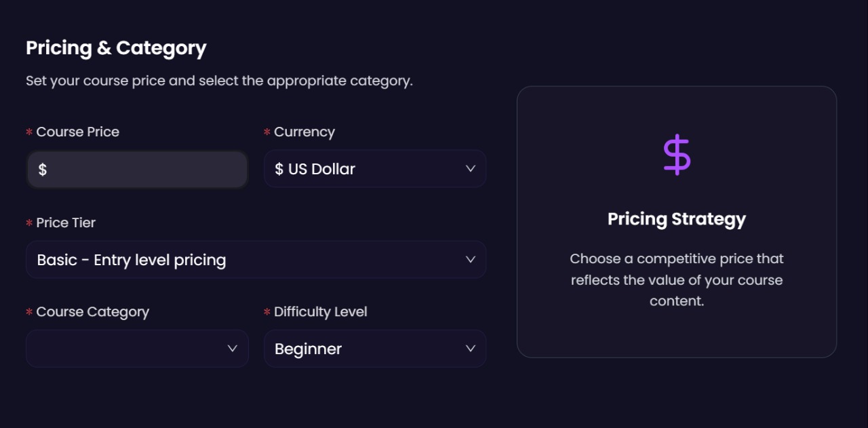Click the Difficulty Level chevron arrow
The height and width of the screenshot is (428, 868).
471,348
